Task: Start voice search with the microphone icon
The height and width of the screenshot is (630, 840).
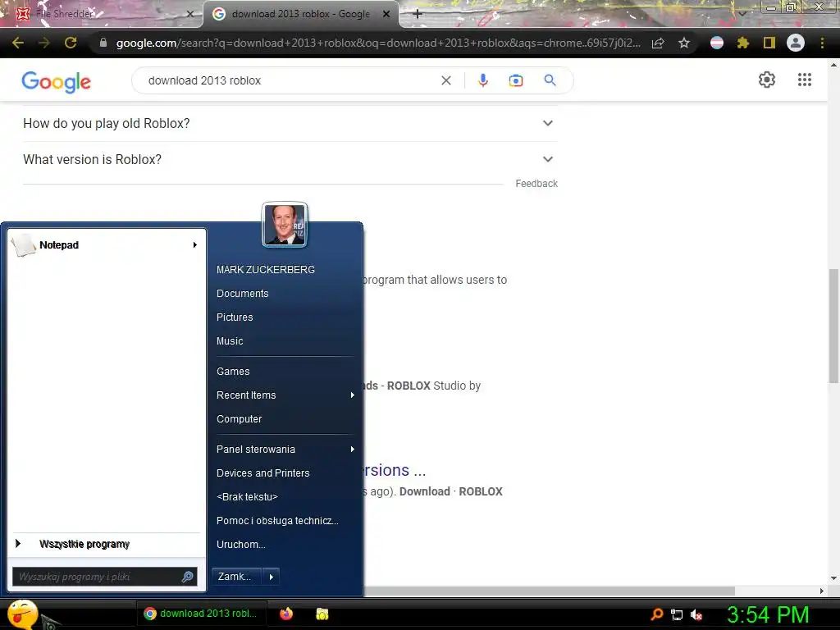Action: tap(482, 80)
